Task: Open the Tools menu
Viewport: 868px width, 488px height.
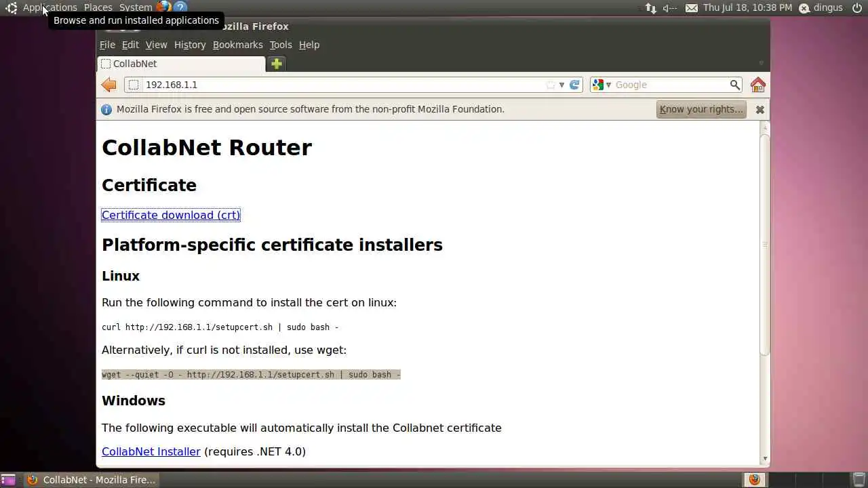Action: pos(281,45)
